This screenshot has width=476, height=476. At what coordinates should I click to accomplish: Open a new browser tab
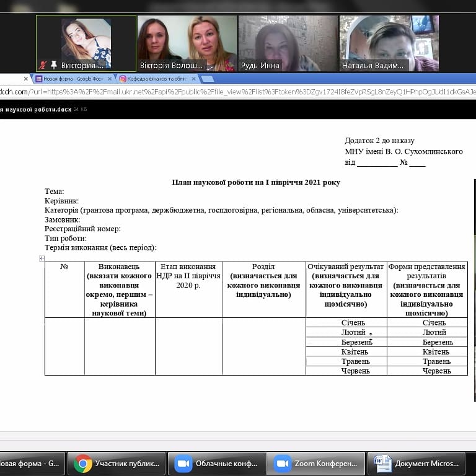[208, 79]
